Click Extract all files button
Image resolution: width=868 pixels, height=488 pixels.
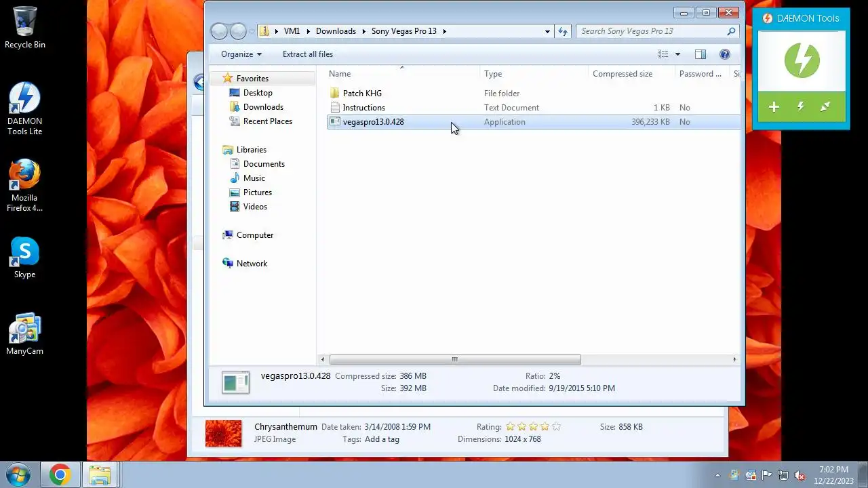point(308,54)
